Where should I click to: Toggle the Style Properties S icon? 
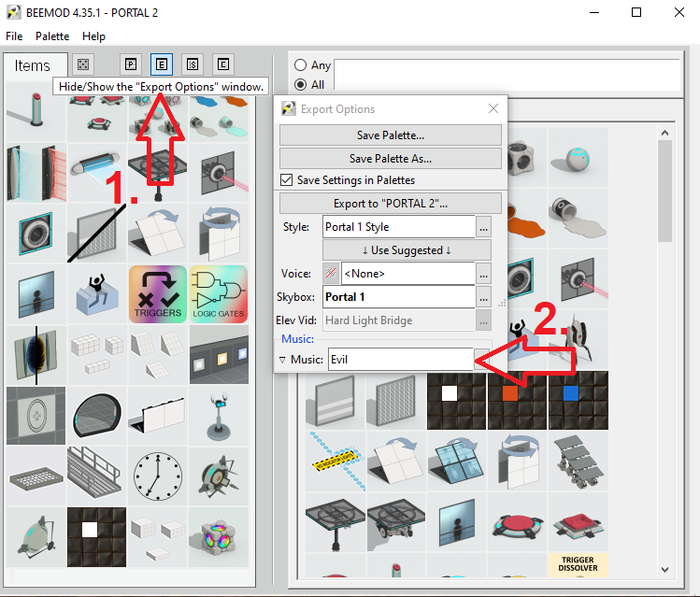click(x=193, y=64)
